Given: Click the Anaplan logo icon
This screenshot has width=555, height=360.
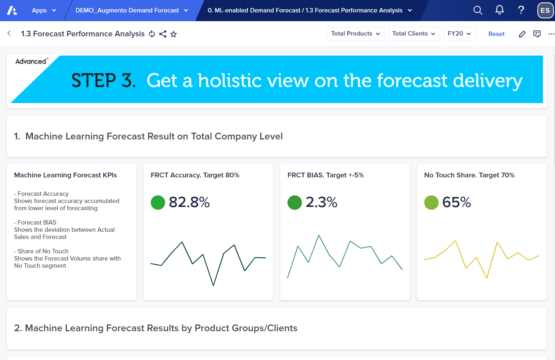Looking at the screenshot, I should [12, 10].
